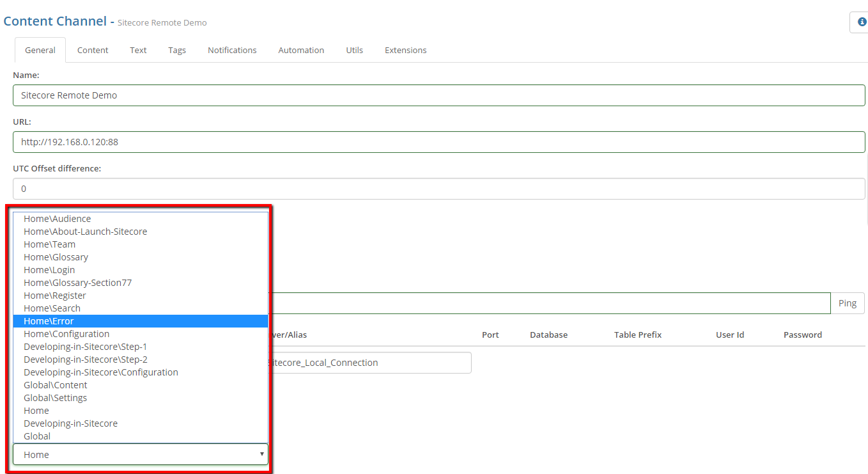Click the Database column header
This screenshot has width=868, height=474.
[x=548, y=335]
